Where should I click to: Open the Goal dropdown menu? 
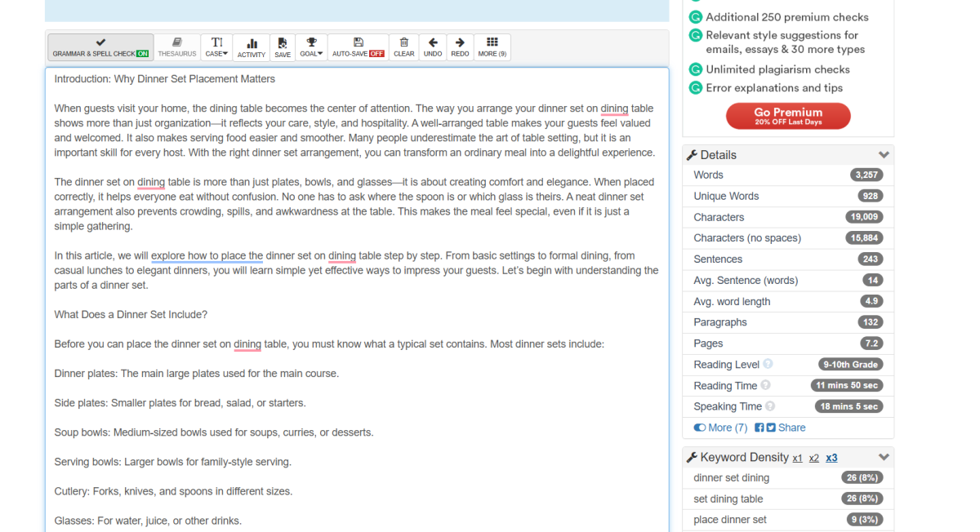coord(311,47)
